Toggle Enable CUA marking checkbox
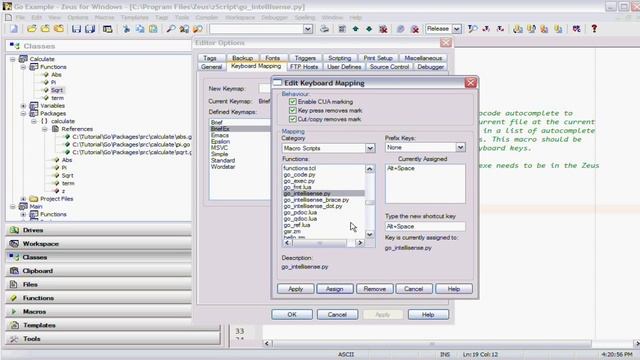This screenshot has height=360, width=640. click(292, 102)
